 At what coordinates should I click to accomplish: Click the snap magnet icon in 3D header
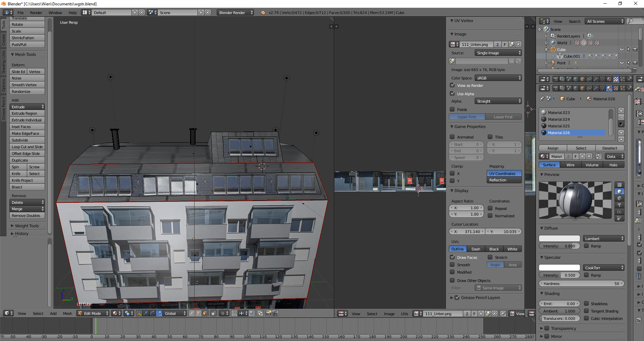pyautogui.click(x=234, y=313)
